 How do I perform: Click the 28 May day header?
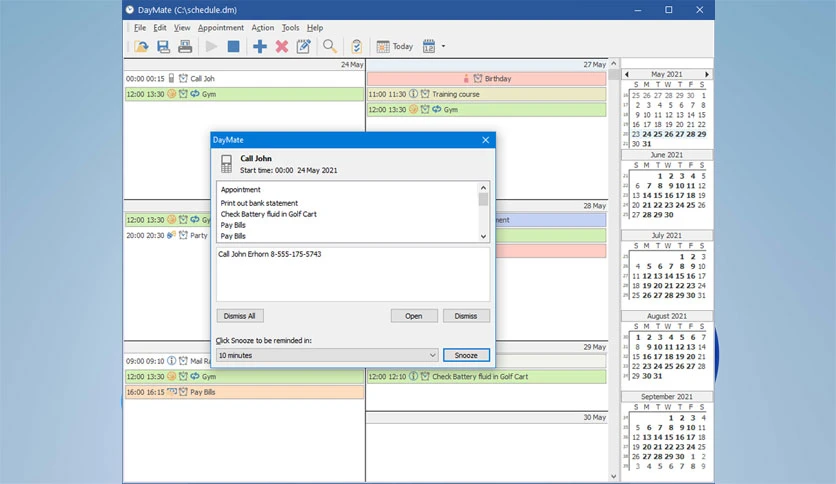coord(486,206)
